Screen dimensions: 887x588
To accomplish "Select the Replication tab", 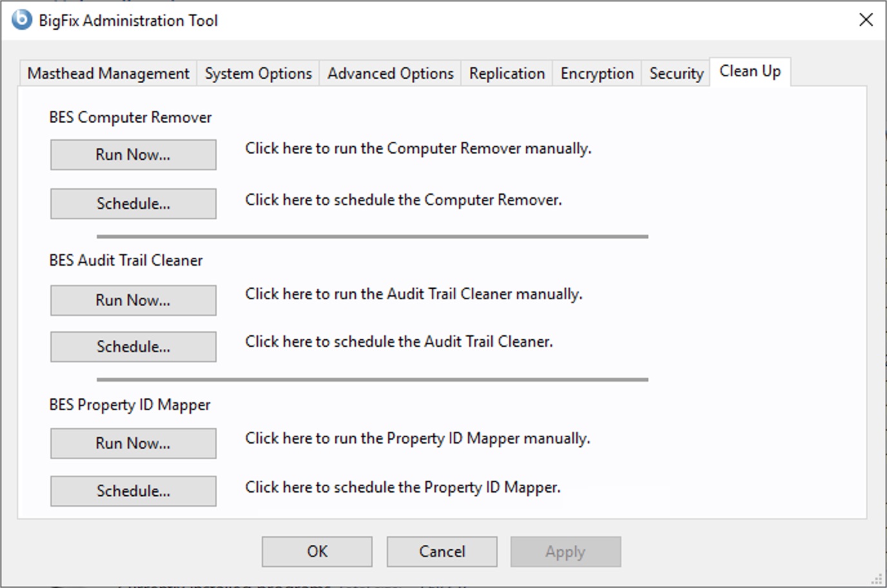I will 507,73.
